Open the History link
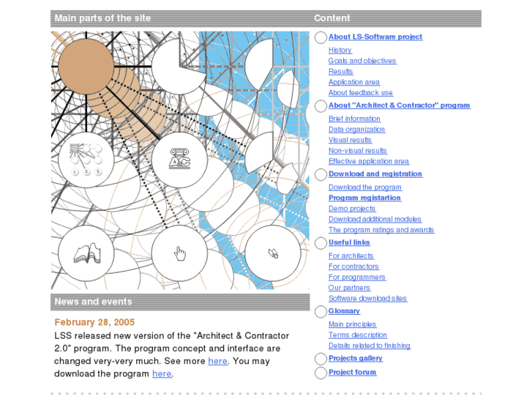The image size is (532, 399). pos(340,50)
